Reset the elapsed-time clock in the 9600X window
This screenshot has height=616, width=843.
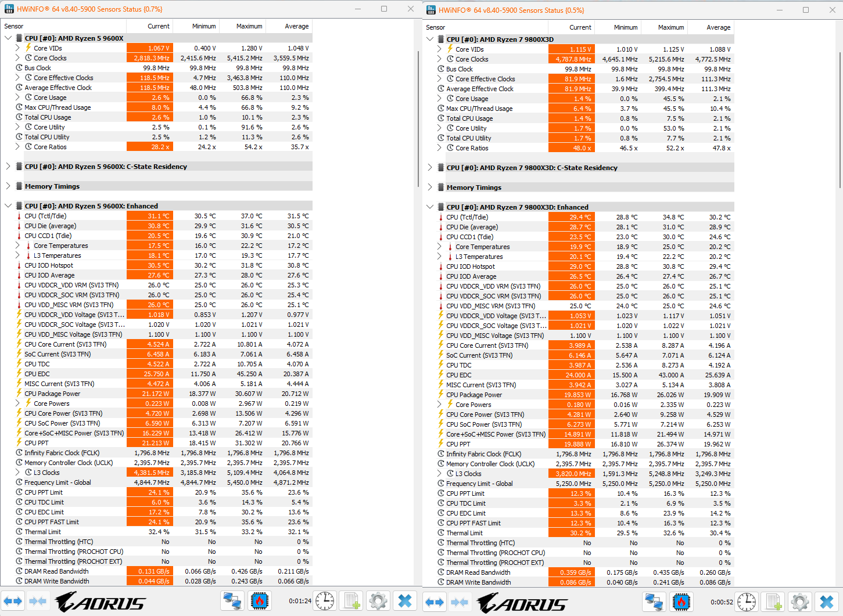[x=325, y=601]
